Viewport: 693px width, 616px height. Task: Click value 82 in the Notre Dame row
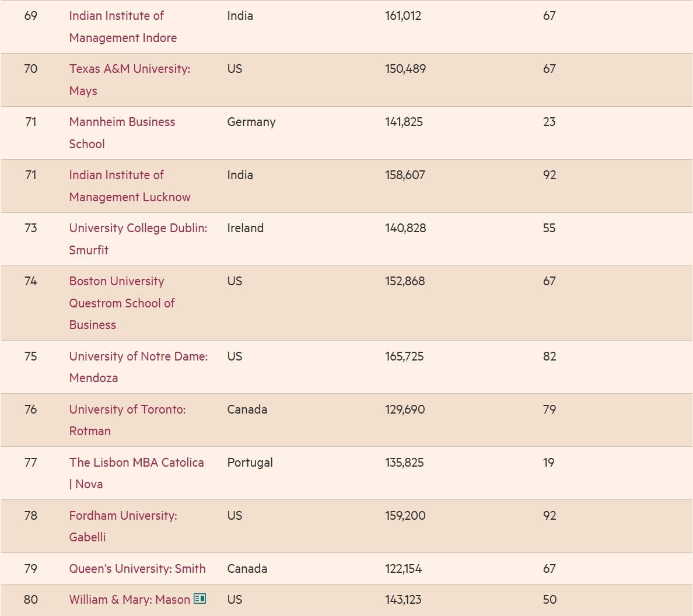(549, 356)
